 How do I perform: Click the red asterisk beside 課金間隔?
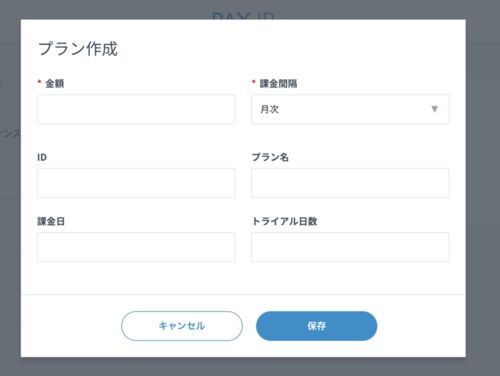pyautogui.click(x=254, y=82)
